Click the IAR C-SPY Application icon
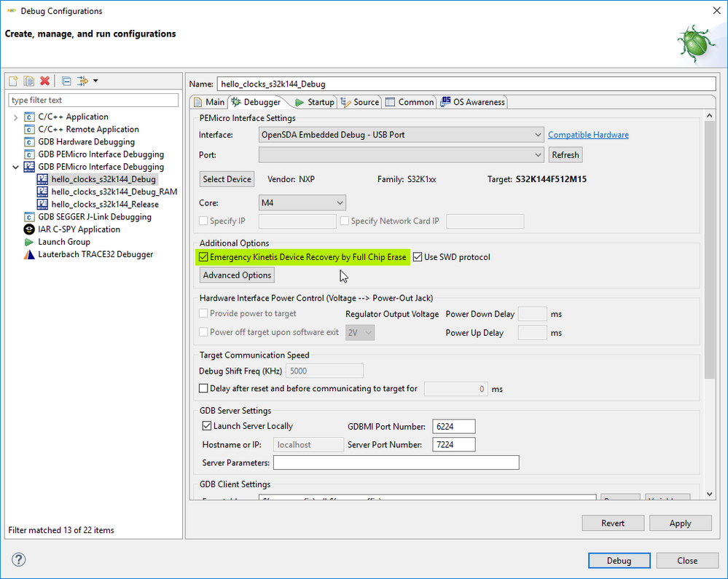Viewport: 728px width, 579px height. (x=29, y=229)
